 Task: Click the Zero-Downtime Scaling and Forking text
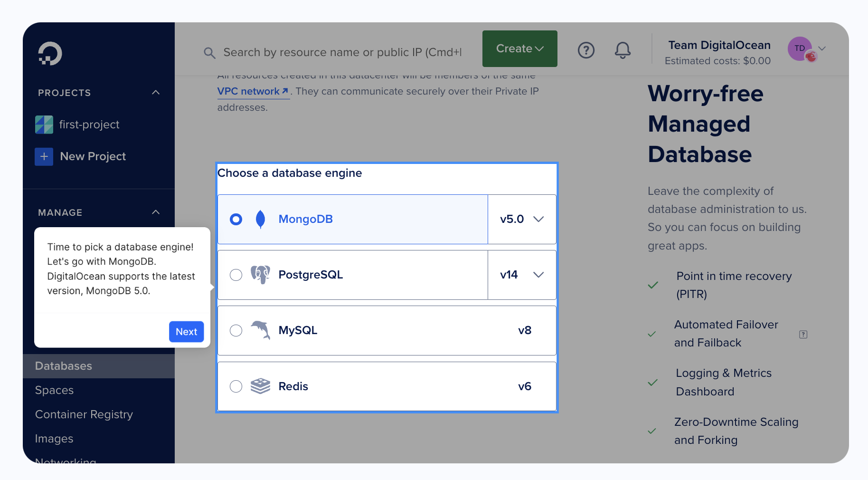736,431
